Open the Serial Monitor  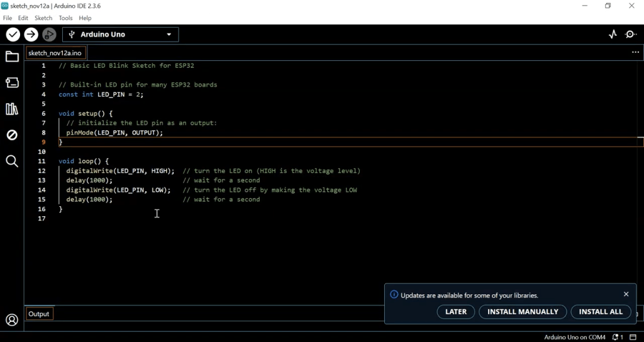coord(630,35)
